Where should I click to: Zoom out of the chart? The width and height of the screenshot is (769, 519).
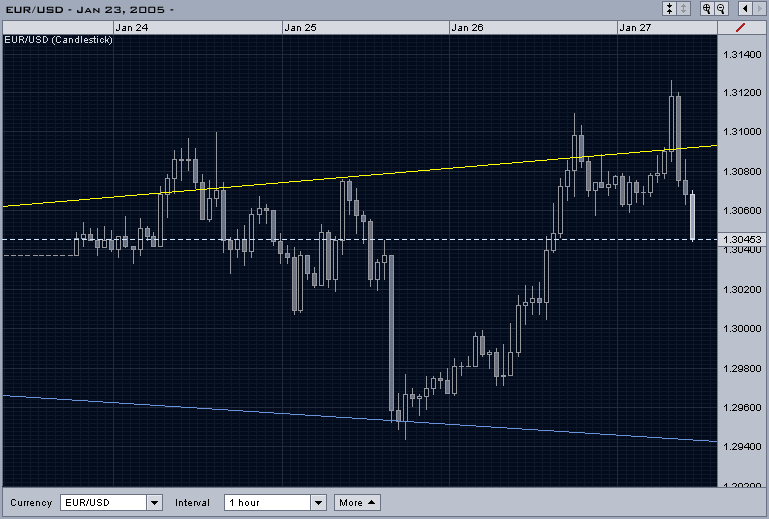coord(721,8)
